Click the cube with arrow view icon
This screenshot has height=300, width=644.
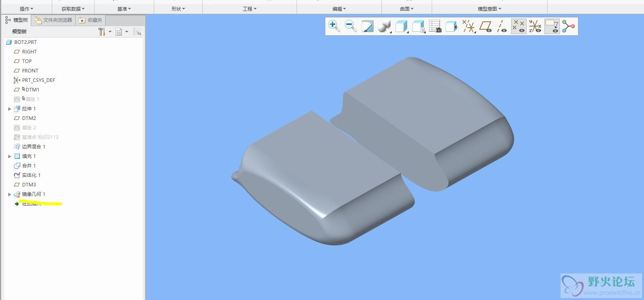coord(451,27)
